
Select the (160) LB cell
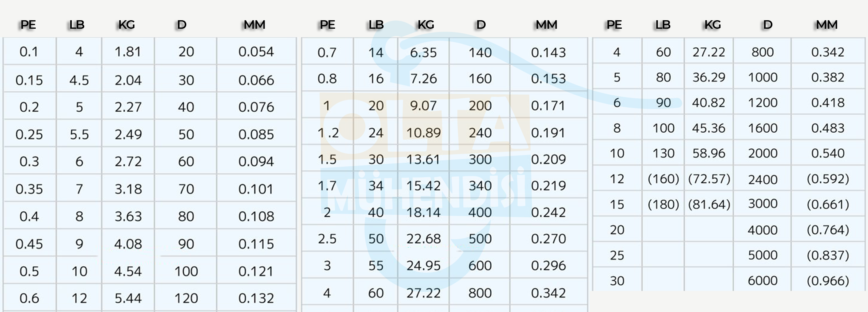[x=663, y=178]
